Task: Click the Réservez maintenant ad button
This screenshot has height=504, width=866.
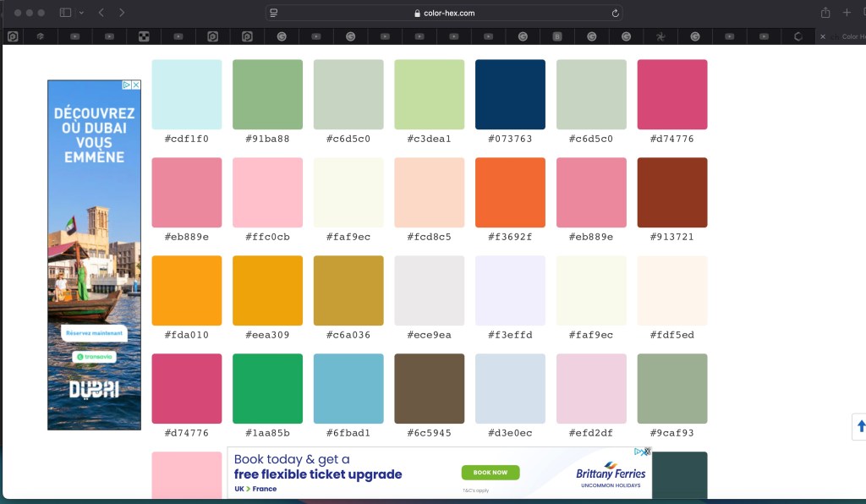Action: click(x=94, y=333)
